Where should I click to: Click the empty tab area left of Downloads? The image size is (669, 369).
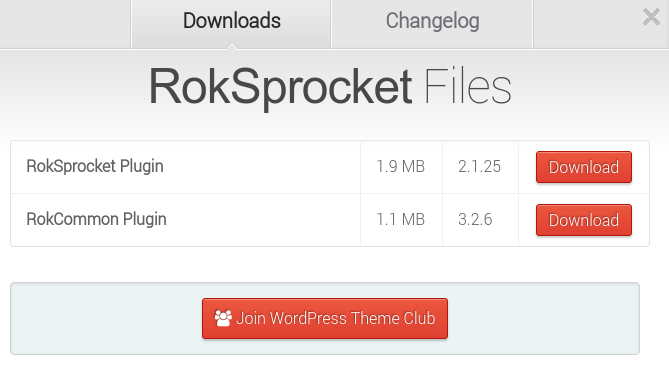(x=65, y=24)
